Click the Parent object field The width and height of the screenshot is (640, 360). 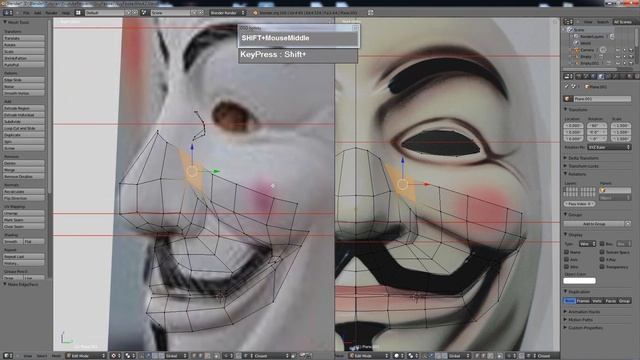(615, 190)
